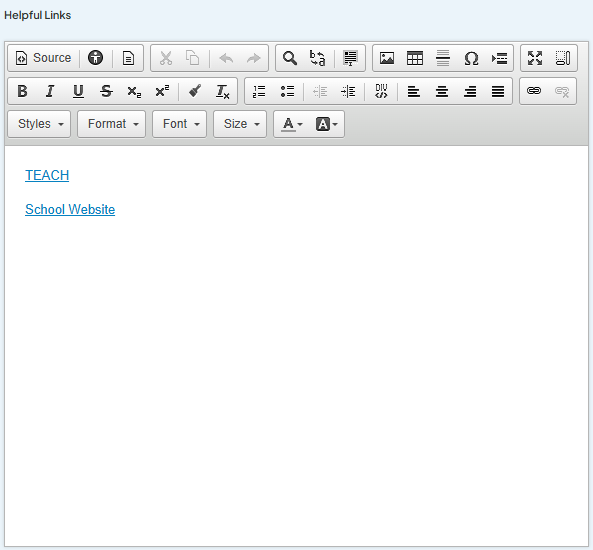Open the text color picker

[292, 124]
